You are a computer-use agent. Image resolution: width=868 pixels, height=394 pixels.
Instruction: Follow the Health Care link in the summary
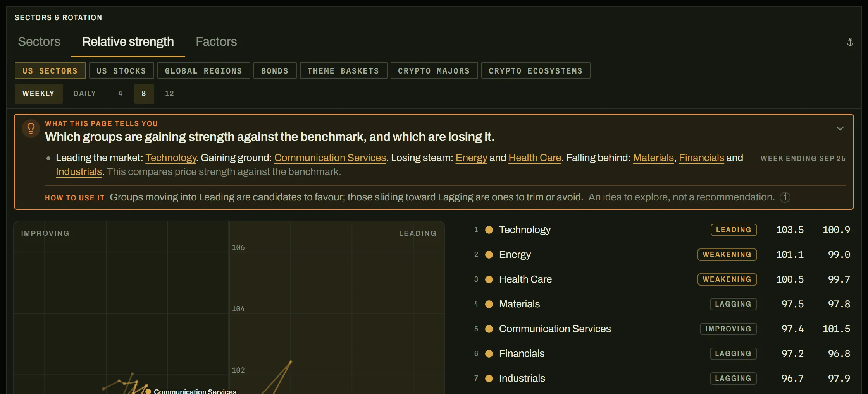pyautogui.click(x=535, y=158)
